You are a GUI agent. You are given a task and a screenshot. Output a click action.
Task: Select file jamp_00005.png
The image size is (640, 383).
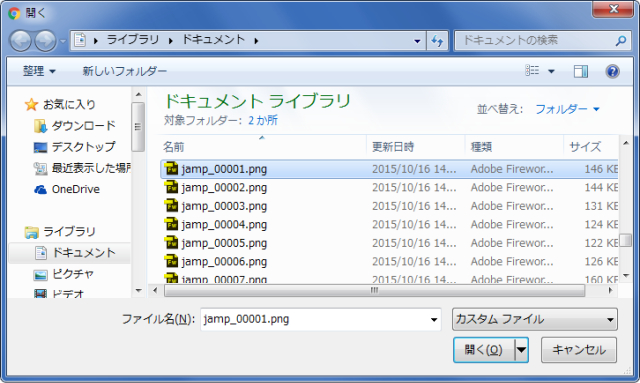389,243
